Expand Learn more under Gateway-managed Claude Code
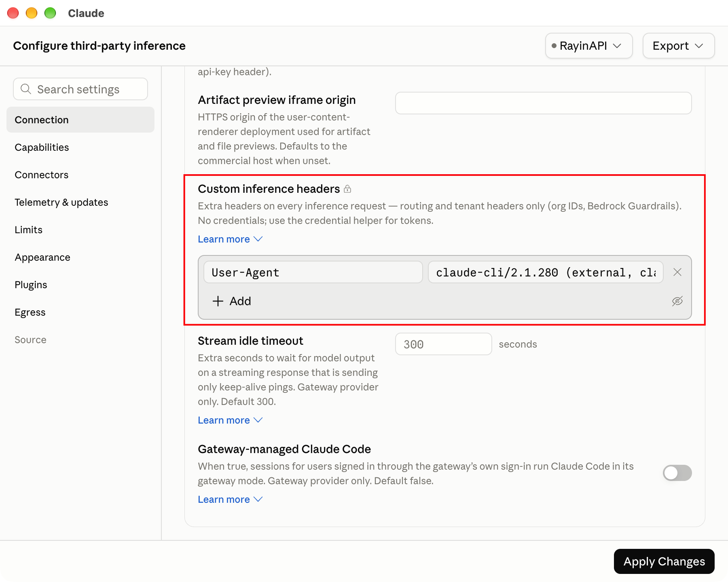Viewport: 728px width, 582px height. tap(230, 500)
